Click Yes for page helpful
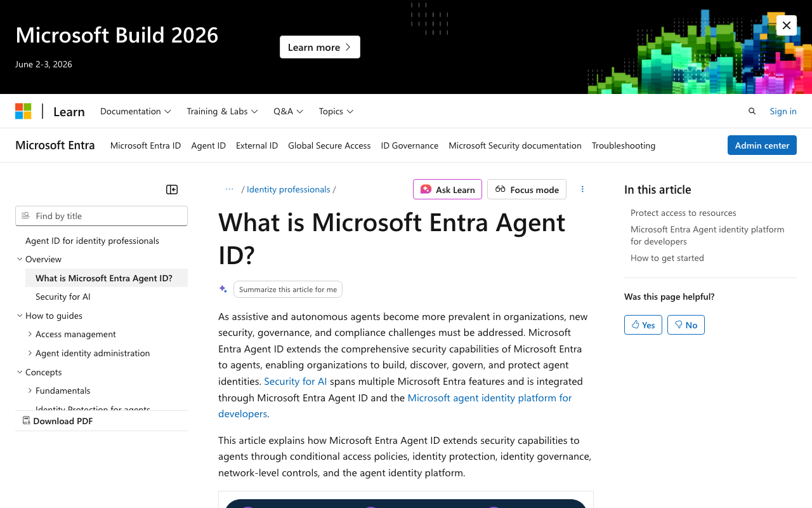Image resolution: width=812 pixels, height=508 pixels. [x=643, y=324]
